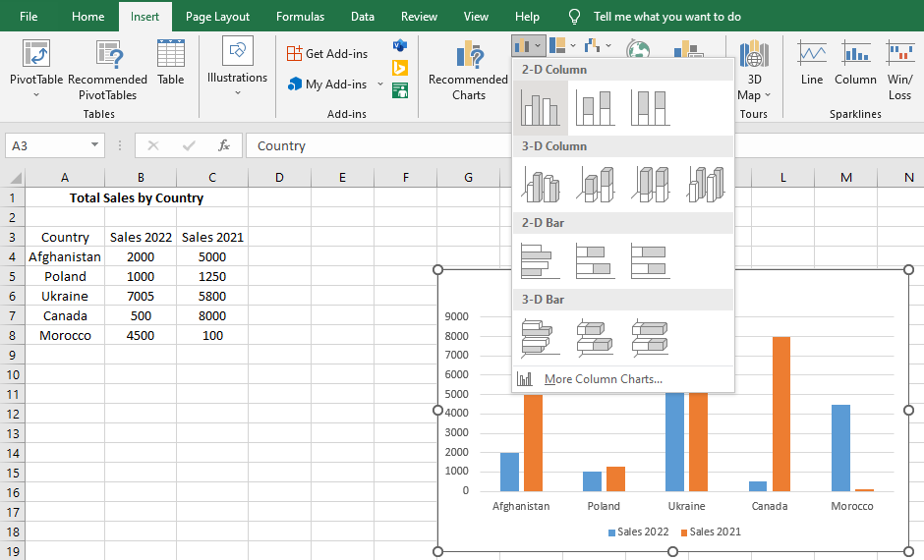Switch to the View tab
The width and height of the screenshot is (924, 560).
[x=476, y=17]
